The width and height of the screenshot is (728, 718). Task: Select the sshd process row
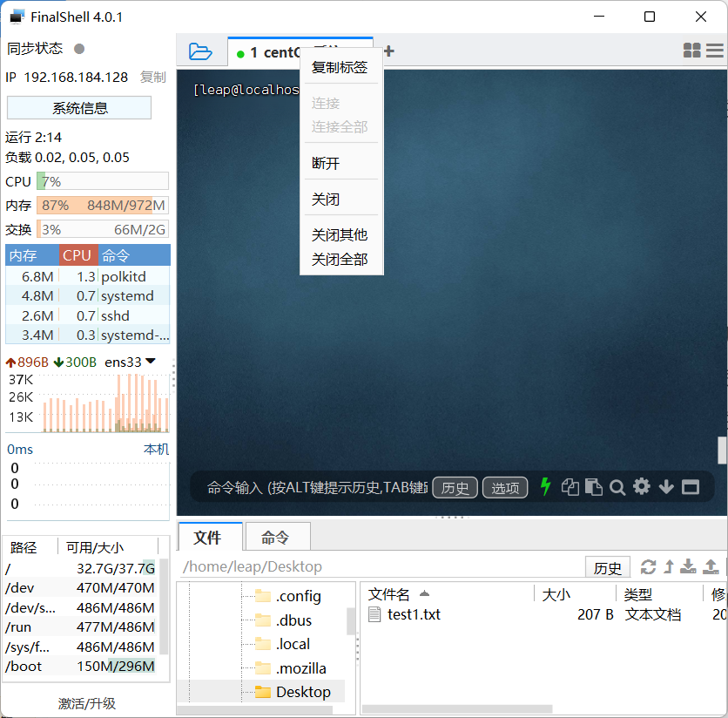[88, 315]
